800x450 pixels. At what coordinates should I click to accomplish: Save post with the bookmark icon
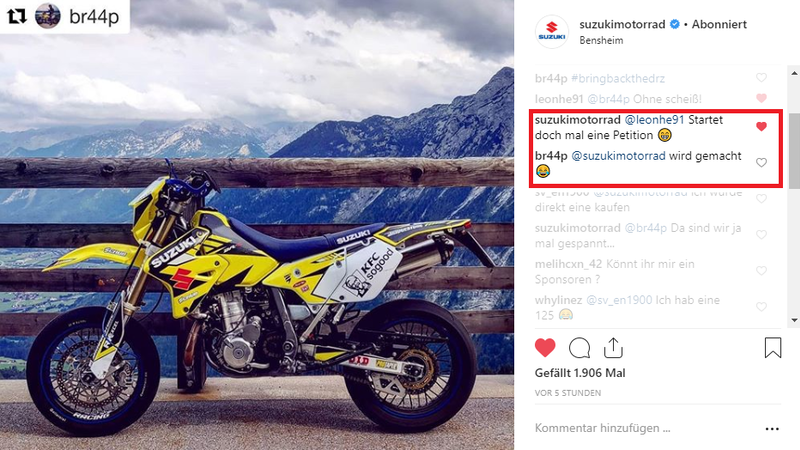pos(772,348)
